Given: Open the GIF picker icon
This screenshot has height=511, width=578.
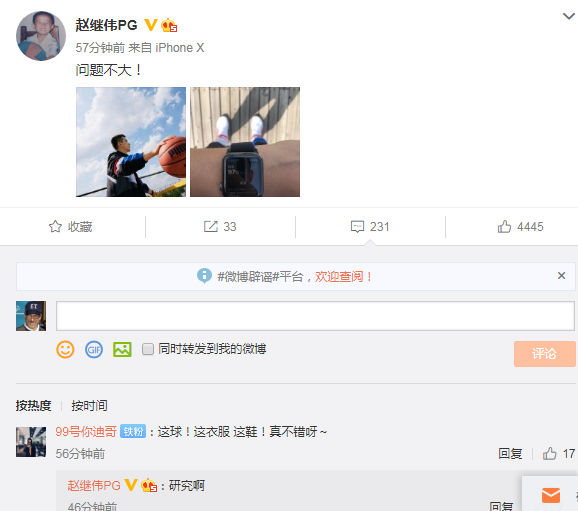Looking at the screenshot, I should click(x=94, y=349).
